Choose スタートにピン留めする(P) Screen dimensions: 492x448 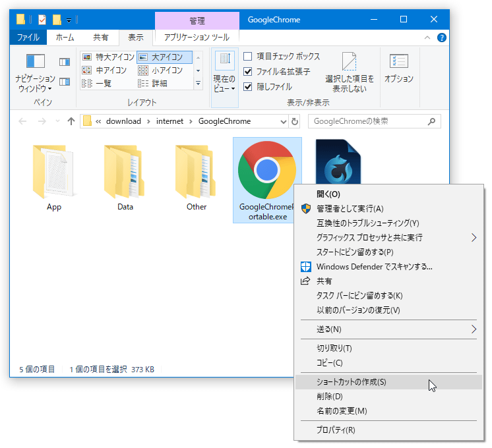pyautogui.click(x=388, y=252)
